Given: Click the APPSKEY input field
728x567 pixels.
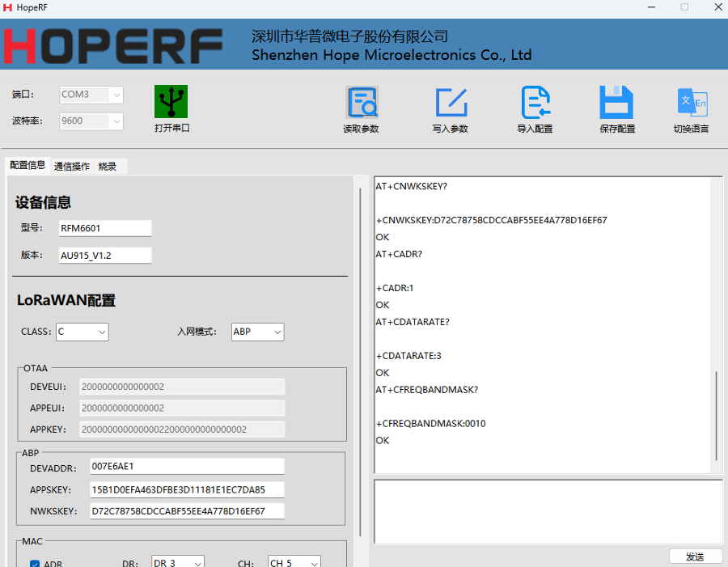Looking at the screenshot, I should [187, 490].
